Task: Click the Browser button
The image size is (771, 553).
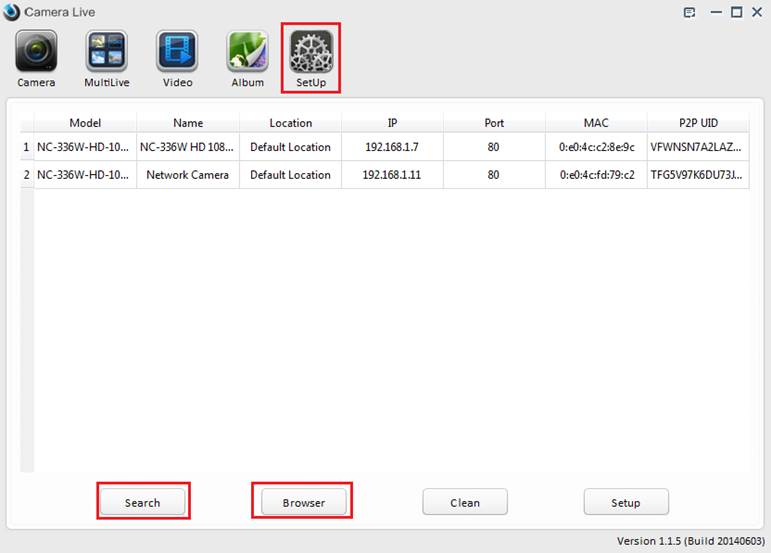Action: (x=303, y=502)
